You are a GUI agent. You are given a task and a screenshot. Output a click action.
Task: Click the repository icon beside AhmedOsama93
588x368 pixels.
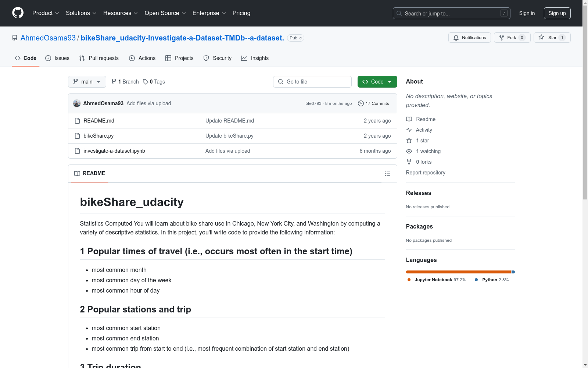tap(15, 38)
